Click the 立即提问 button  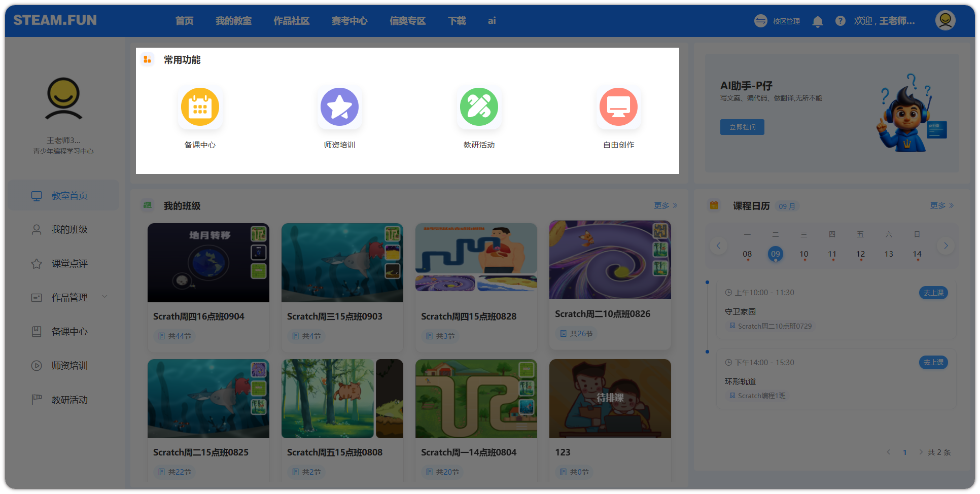pos(742,127)
